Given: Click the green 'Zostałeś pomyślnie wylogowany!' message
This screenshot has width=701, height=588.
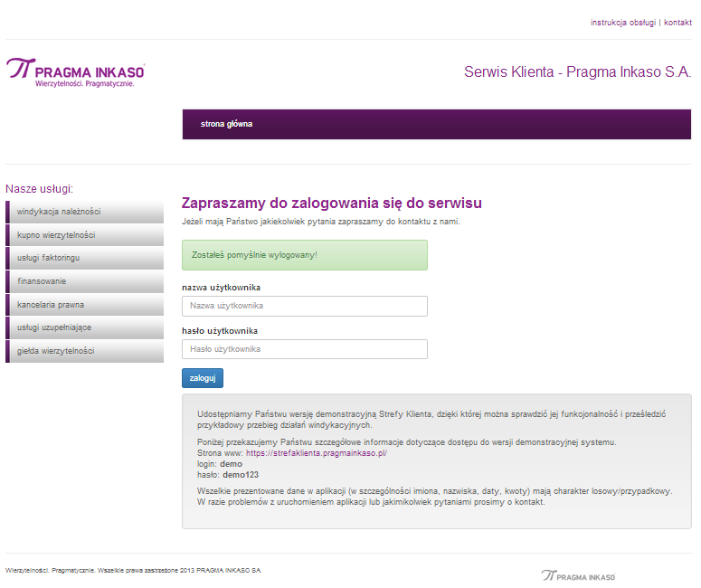Looking at the screenshot, I should [x=305, y=255].
